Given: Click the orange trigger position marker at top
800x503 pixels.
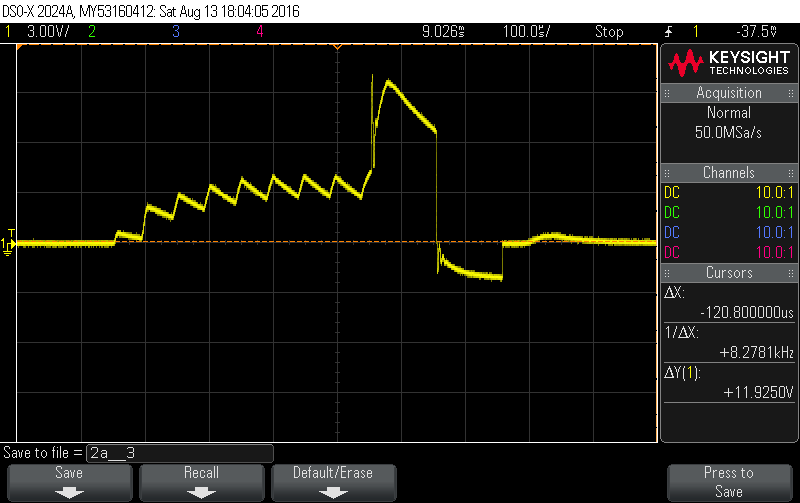Looking at the screenshot, I should point(338,47).
